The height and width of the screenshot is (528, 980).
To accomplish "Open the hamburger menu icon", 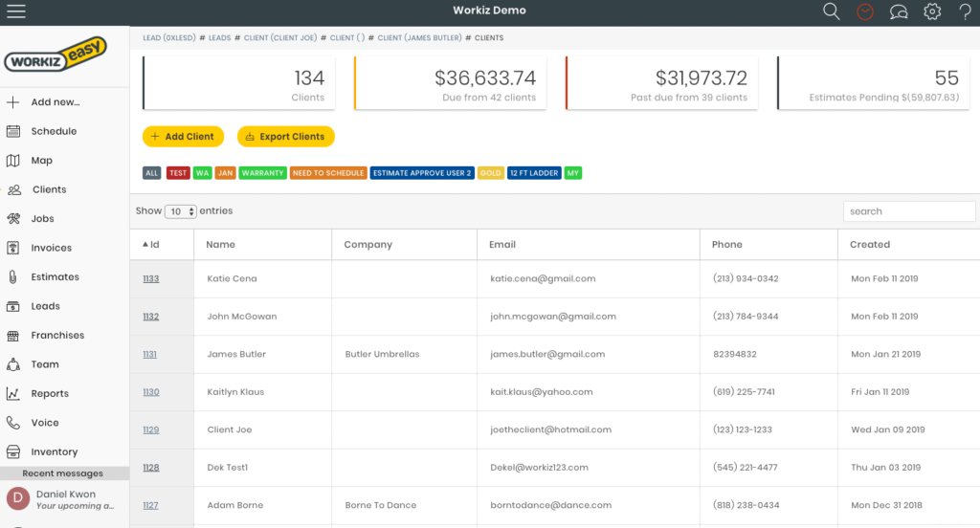I will (15, 11).
